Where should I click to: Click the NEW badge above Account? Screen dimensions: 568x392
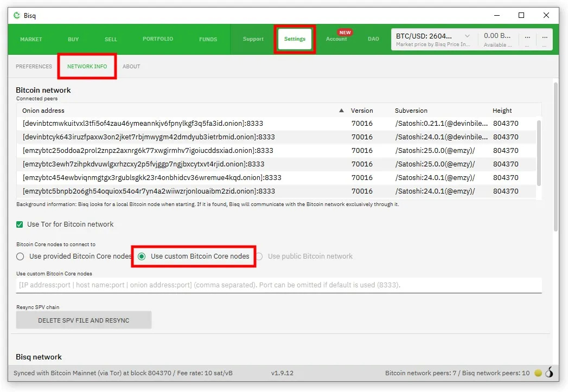tap(345, 32)
